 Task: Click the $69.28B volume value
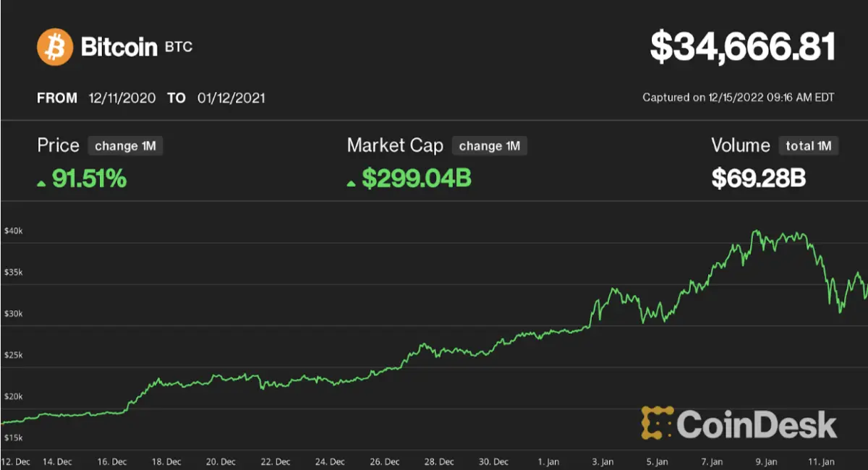[759, 178]
